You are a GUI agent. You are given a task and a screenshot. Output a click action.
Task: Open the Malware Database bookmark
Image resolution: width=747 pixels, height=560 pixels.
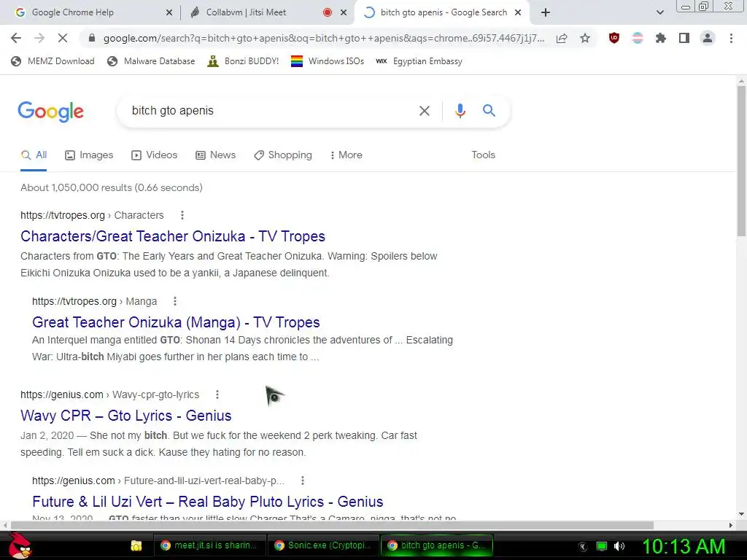pyautogui.click(x=151, y=61)
